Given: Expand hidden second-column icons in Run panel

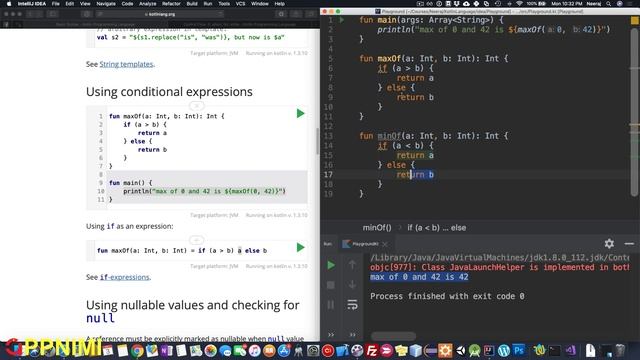Looking at the screenshot, I should (352, 335).
